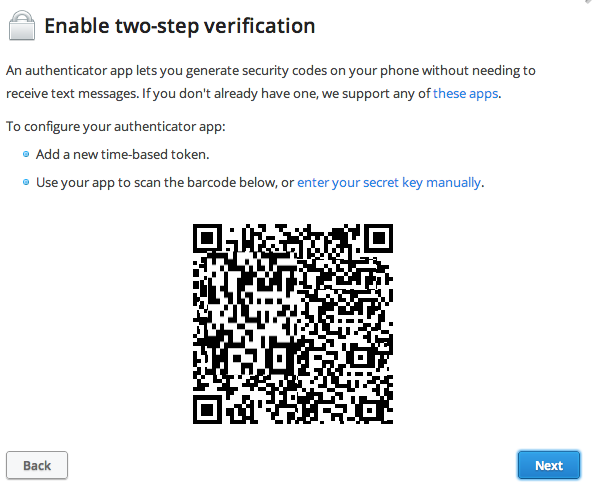Click the blue bullet before 'Add a new time-based token'
Screen dimensions: 592x489
(26, 154)
